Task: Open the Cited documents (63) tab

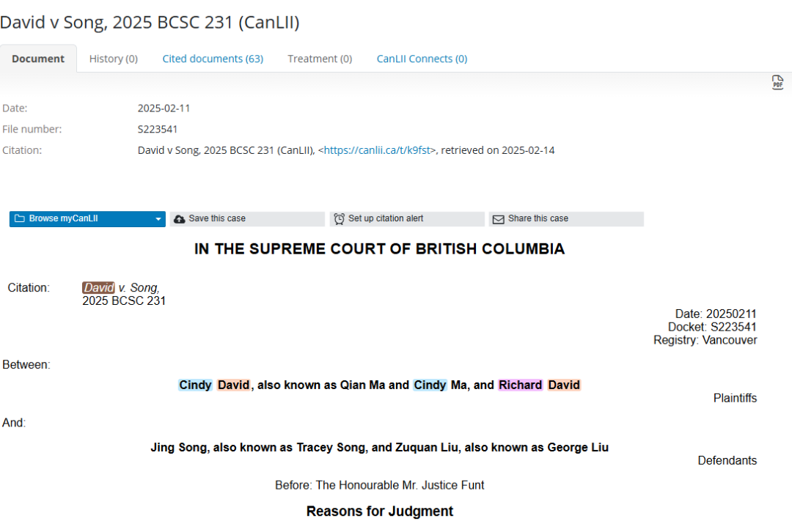Action: coord(213,59)
